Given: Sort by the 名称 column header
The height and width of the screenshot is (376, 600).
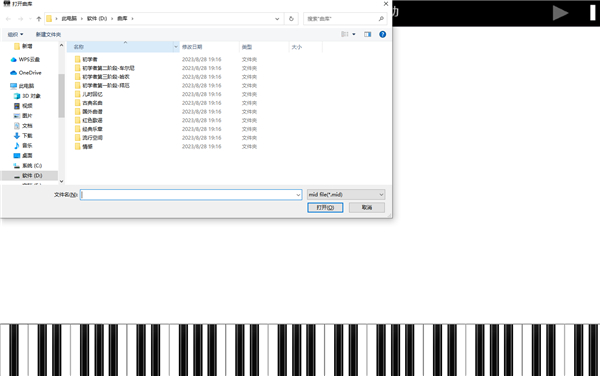Looking at the screenshot, I should [x=120, y=47].
